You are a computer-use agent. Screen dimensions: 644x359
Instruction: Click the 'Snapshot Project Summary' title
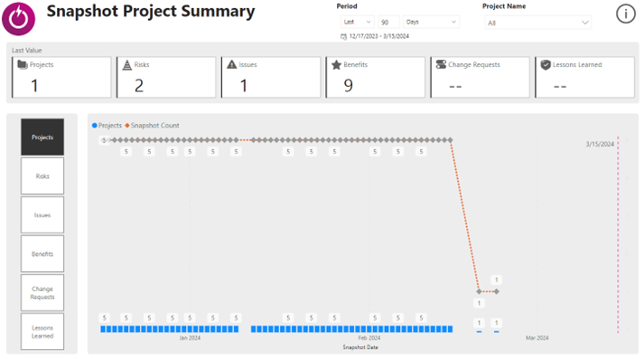[151, 11]
